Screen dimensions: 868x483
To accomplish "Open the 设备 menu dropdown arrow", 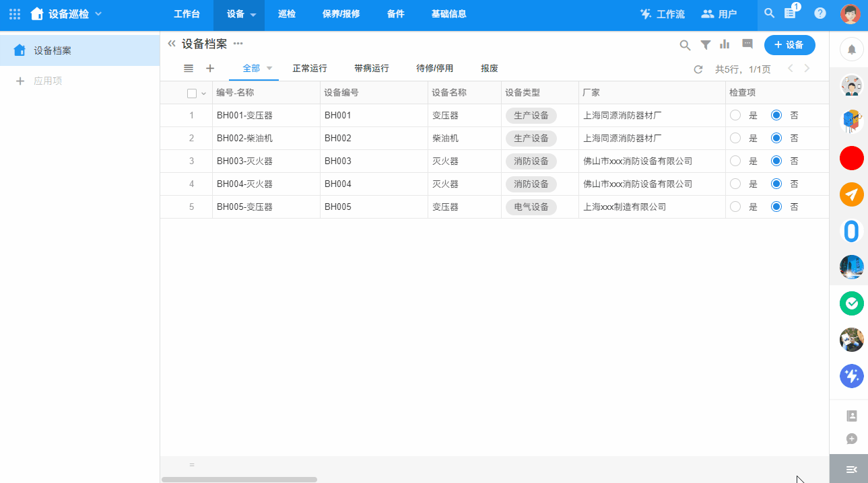I will 253,15.
